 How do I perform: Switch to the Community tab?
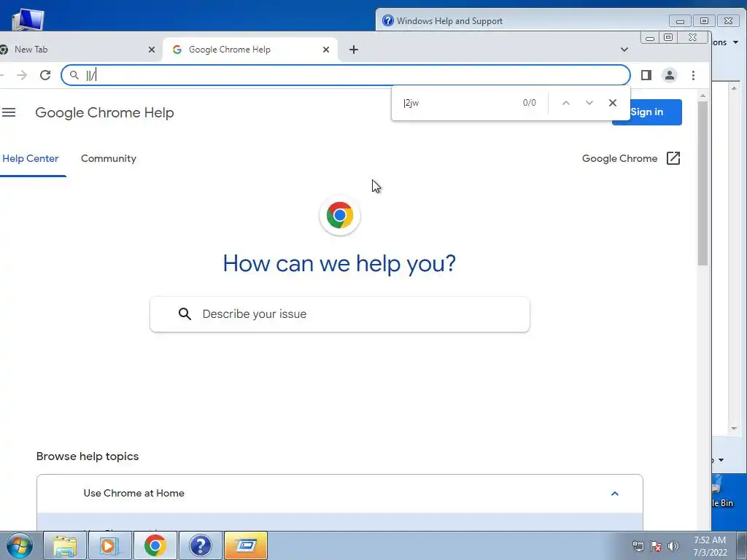(x=109, y=158)
